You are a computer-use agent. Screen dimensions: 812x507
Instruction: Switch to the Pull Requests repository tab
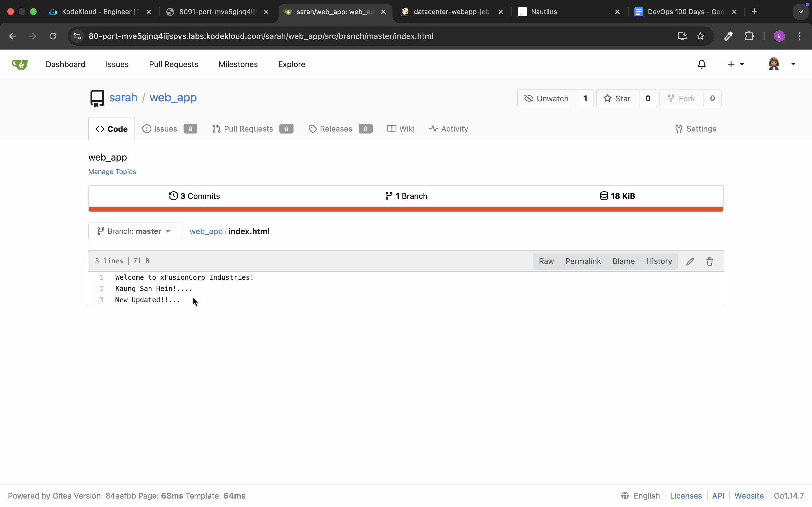pyautogui.click(x=248, y=129)
